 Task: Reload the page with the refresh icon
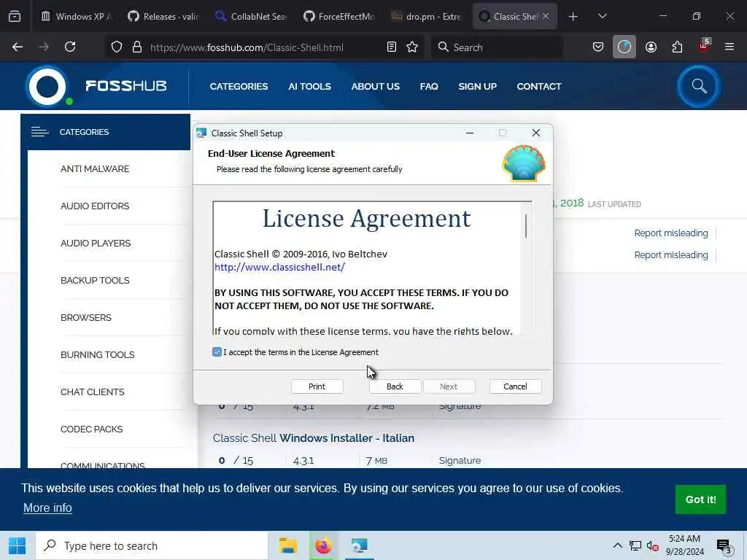coord(70,47)
